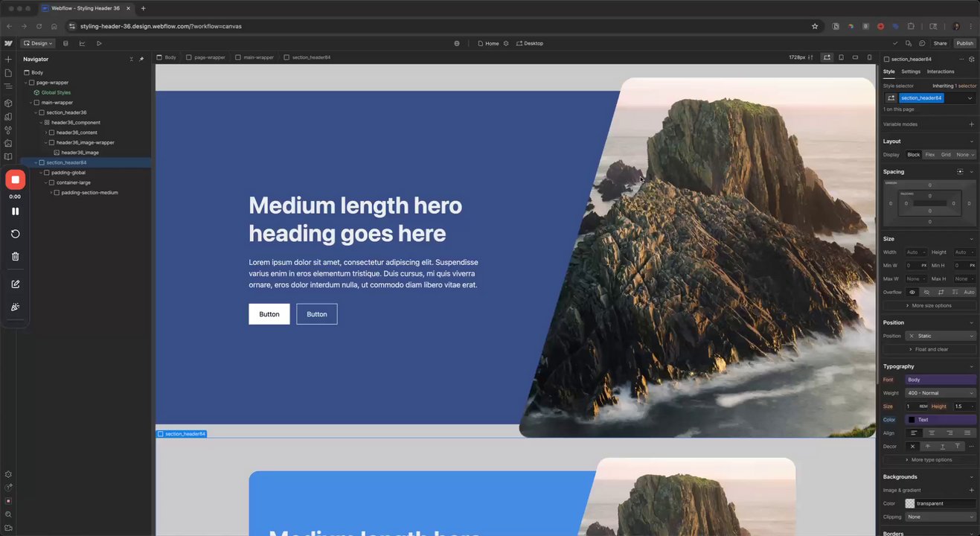Screen dimensions: 980x536
Task: Pin the Navigator panel
Action: (141, 59)
